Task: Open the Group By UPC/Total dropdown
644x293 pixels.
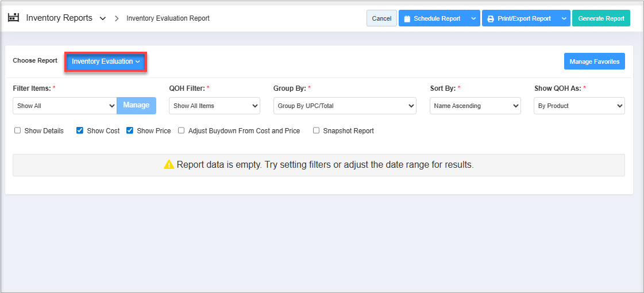Action: pos(345,106)
